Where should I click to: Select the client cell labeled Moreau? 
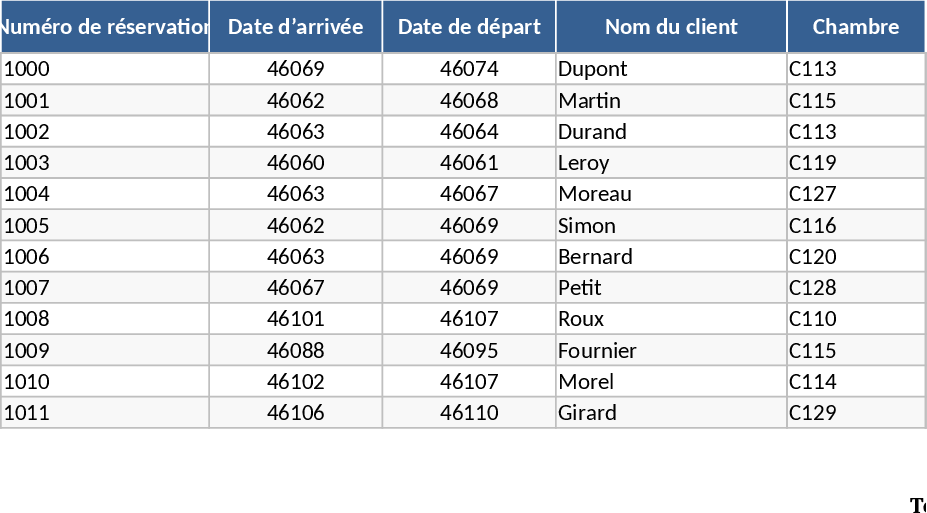coord(671,194)
